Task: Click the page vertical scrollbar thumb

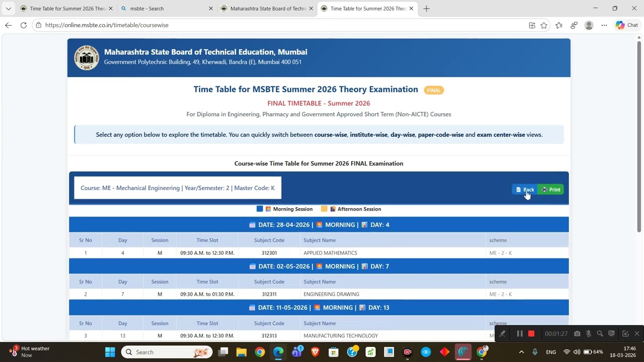Action: [639, 136]
